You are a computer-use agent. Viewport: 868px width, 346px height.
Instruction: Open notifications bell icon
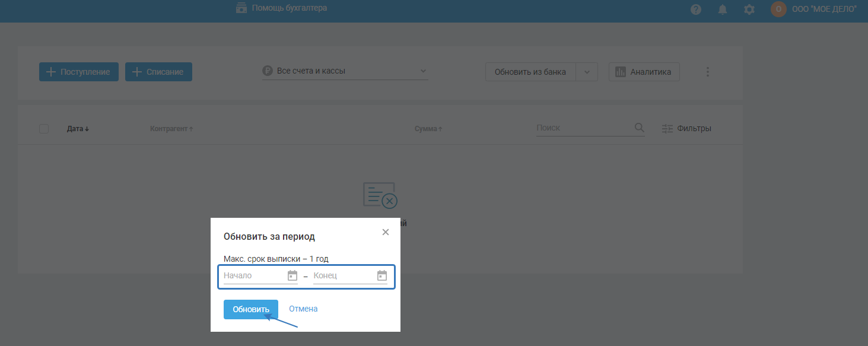[723, 9]
